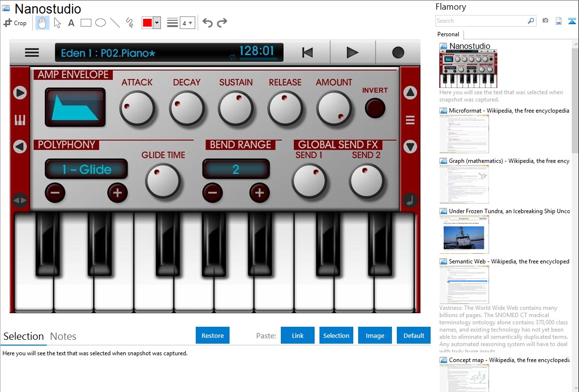Select the arrow pointer tool
The image size is (579, 392).
click(57, 23)
